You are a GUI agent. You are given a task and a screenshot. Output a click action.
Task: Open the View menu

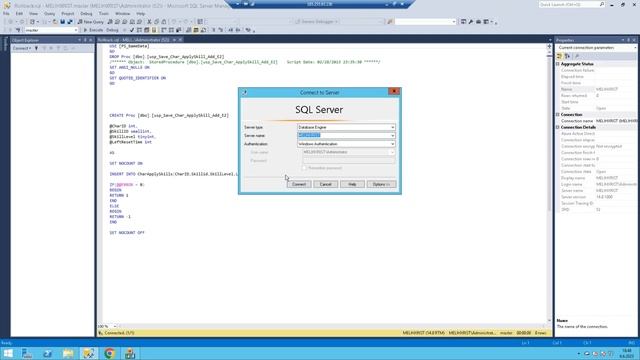pyautogui.click(x=33, y=13)
